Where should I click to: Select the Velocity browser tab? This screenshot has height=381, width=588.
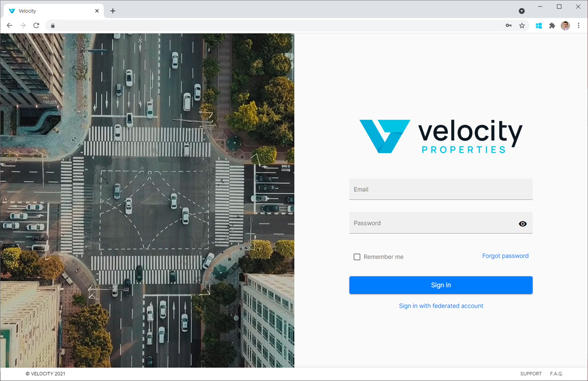53,11
